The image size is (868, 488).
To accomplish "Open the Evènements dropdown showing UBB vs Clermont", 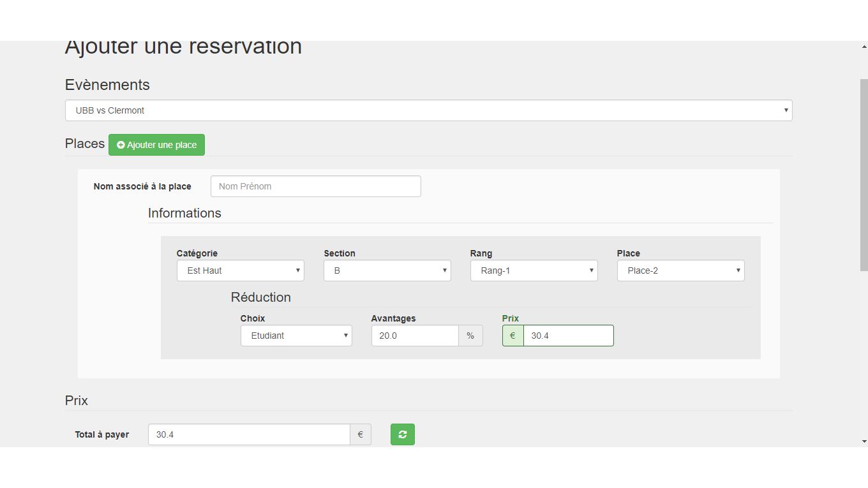I will 428,110.
